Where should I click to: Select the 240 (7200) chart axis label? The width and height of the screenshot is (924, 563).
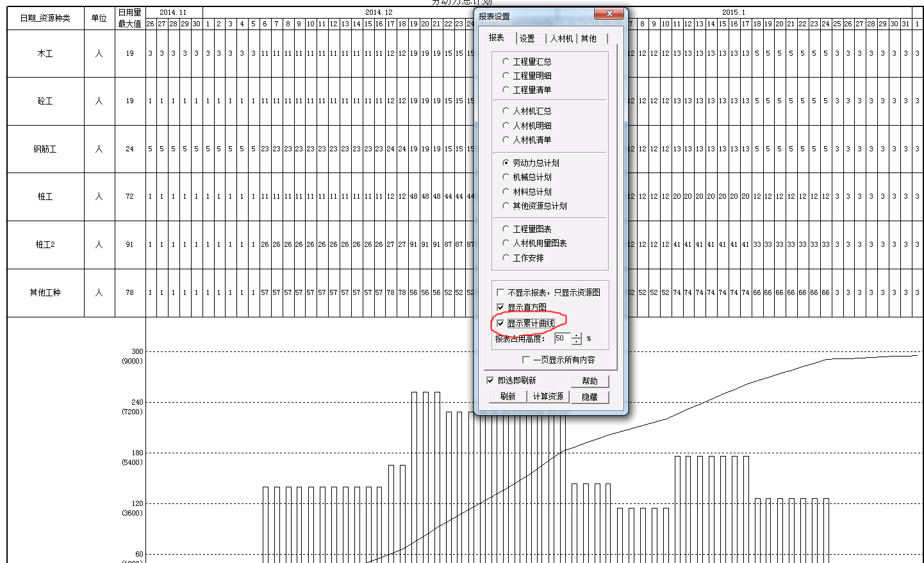click(x=133, y=407)
